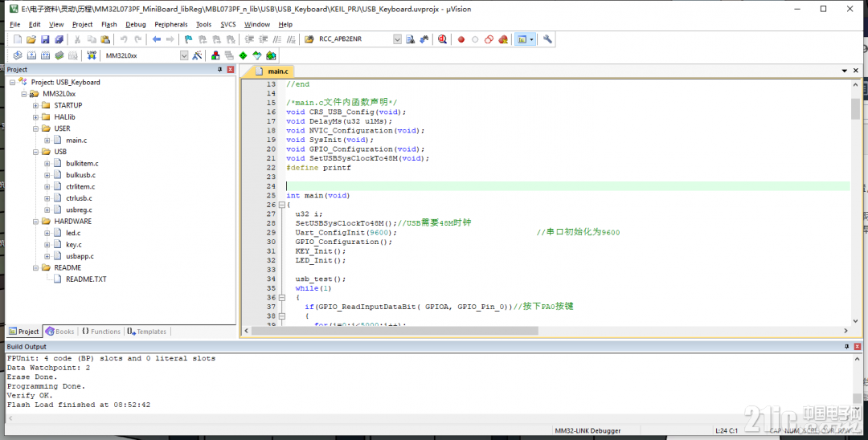The height and width of the screenshot is (440, 868).
Task: Click the editor horizontal scrollbar thumb
Action: 395,331
